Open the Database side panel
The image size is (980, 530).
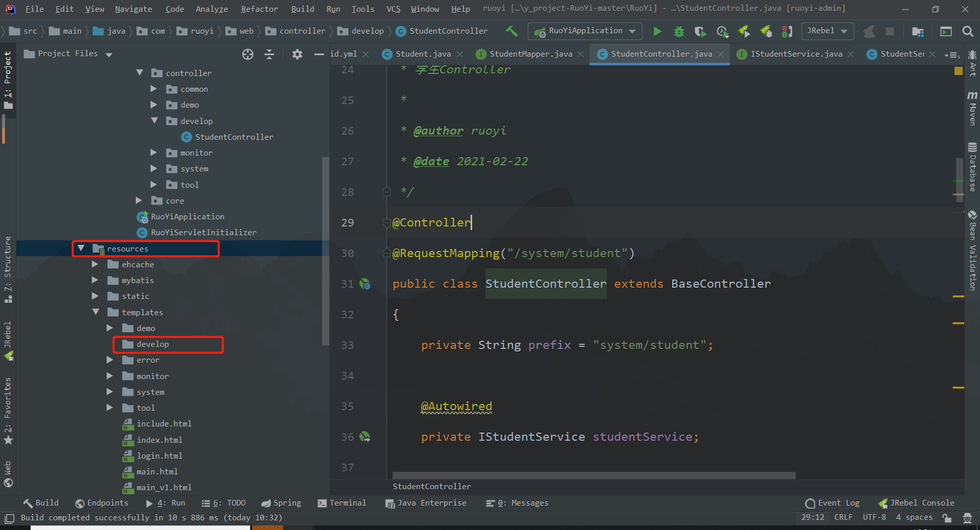(x=972, y=167)
